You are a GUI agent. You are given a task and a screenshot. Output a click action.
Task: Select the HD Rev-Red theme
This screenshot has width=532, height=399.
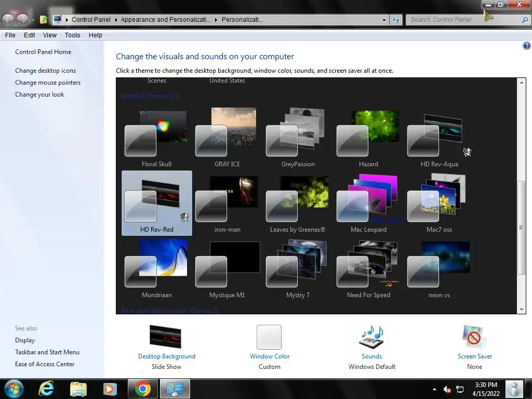pos(156,203)
